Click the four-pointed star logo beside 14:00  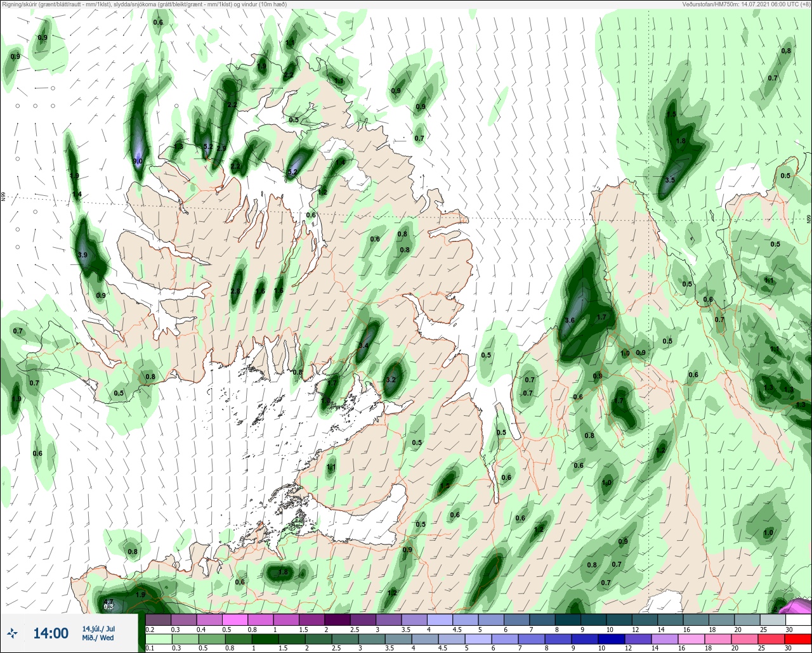[13, 633]
